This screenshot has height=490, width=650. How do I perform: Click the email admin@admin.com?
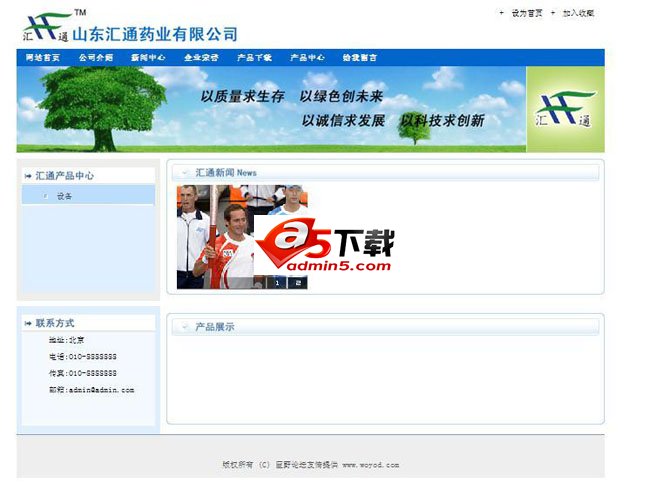[x=102, y=390]
